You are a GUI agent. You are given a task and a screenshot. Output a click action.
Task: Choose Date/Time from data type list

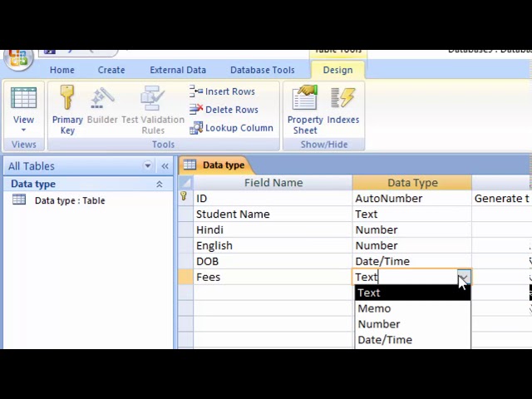click(412, 340)
